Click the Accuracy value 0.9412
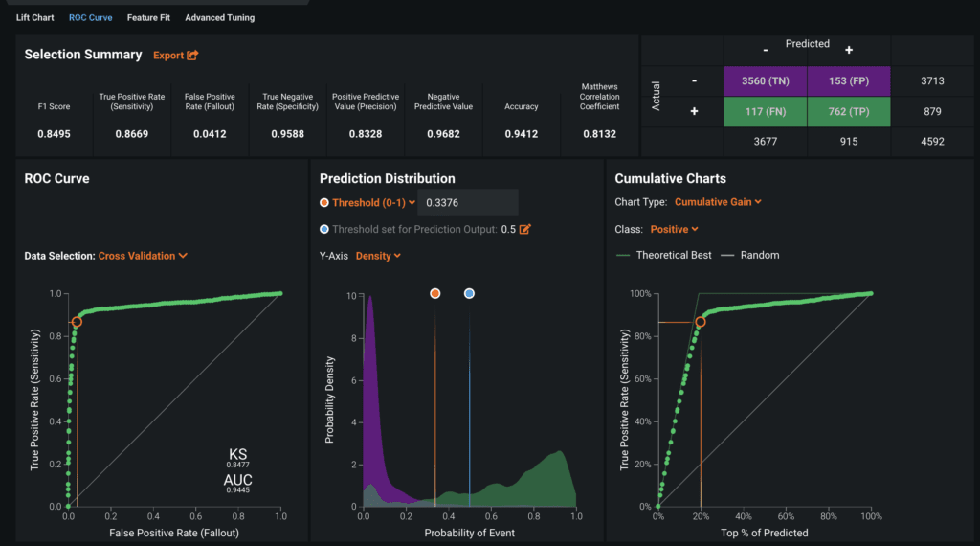980x546 pixels. pos(522,134)
